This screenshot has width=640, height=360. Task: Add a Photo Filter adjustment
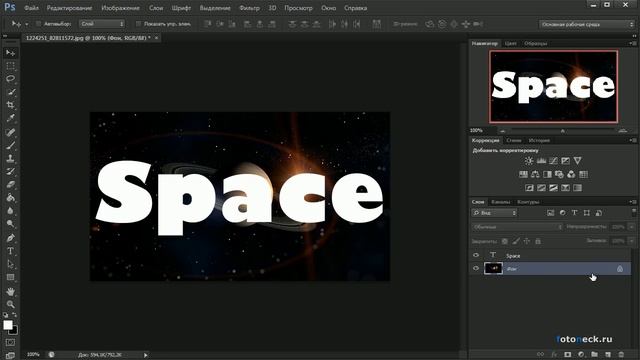click(559, 174)
